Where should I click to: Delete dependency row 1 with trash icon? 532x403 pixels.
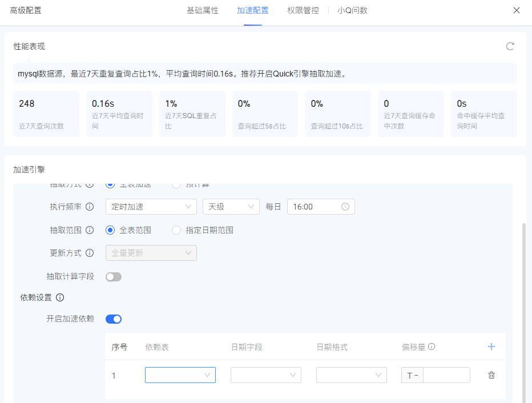[491, 375]
